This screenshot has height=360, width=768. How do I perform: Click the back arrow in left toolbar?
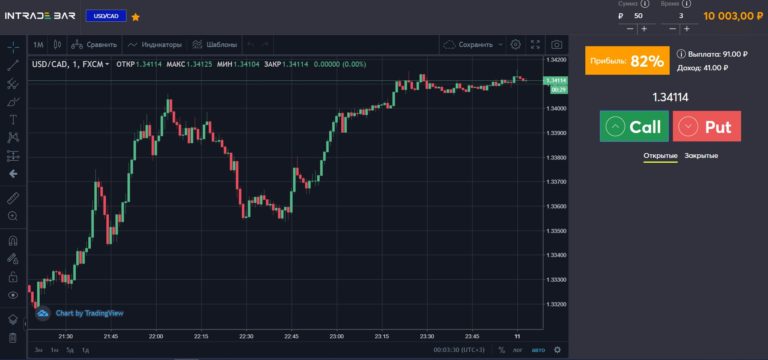pos(13,174)
